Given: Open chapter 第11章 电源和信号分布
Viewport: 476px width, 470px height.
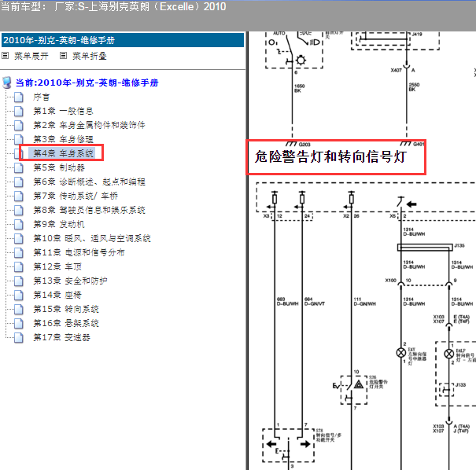Looking at the screenshot, I should pyautogui.click(x=79, y=252).
